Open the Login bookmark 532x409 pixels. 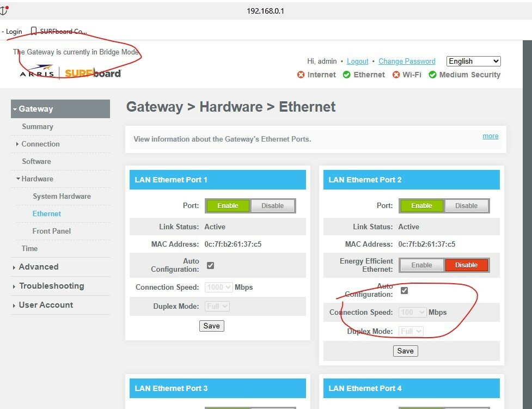(x=12, y=32)
